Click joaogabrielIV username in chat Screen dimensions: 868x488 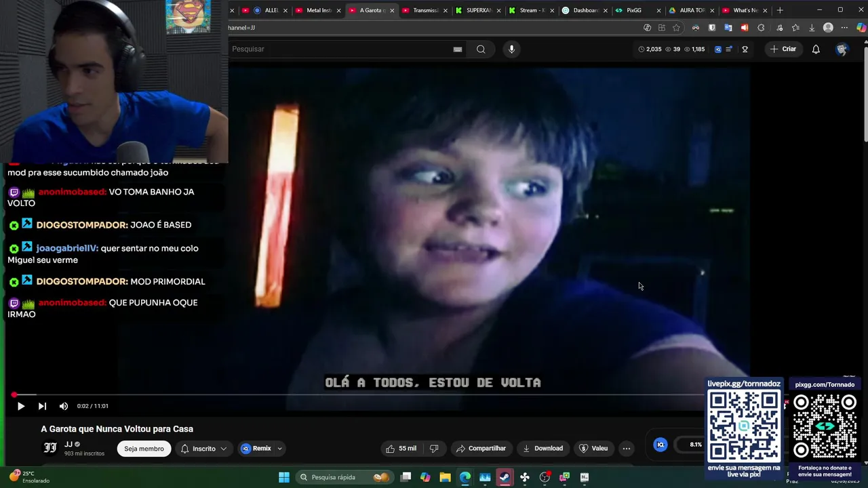67,248
